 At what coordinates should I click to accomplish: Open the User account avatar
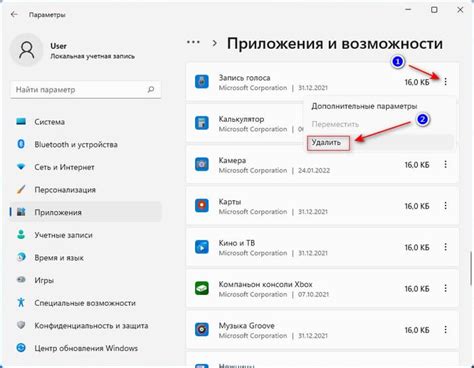[27, 50]
